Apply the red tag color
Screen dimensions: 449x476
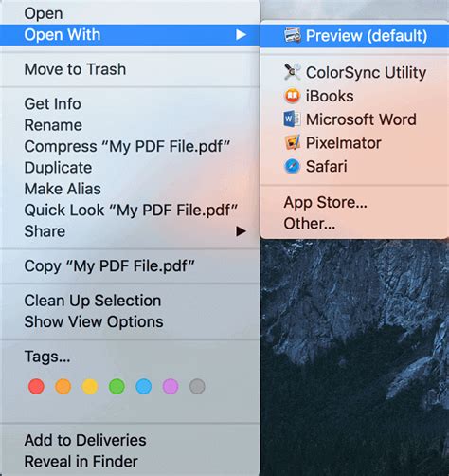pyautogui.click(x=36, y=386)
